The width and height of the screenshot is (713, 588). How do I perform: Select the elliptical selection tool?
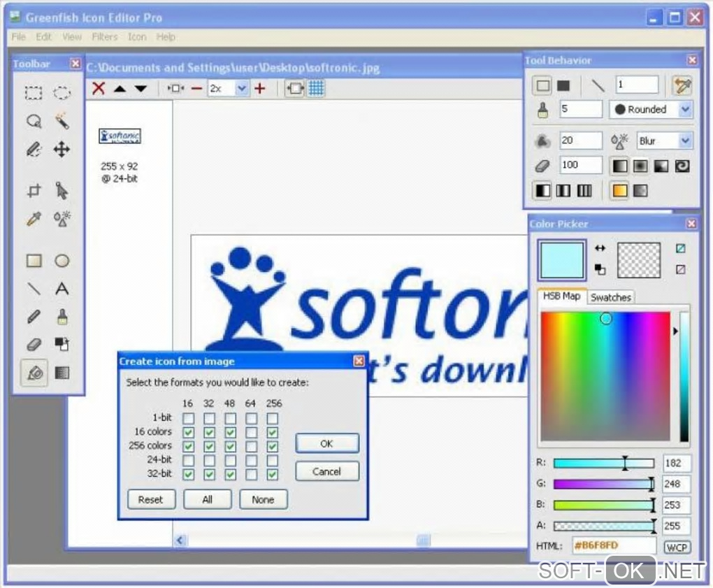pos(62,93)
